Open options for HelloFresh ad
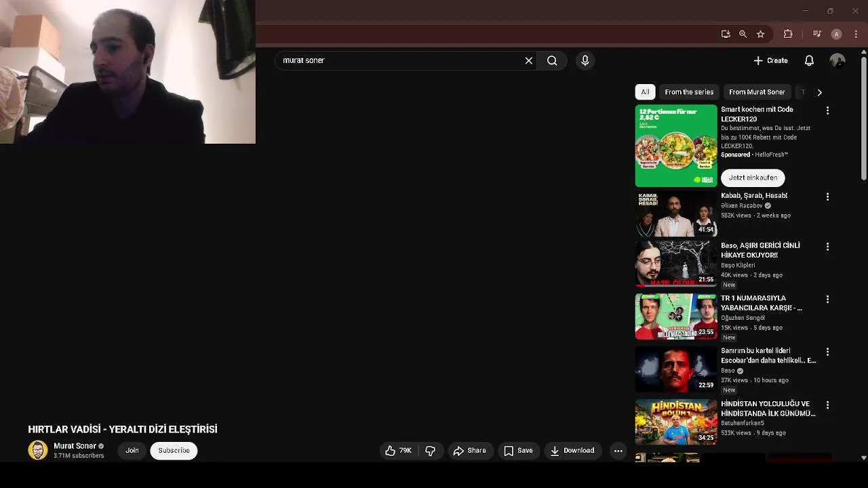The image size is (868, 488). click(827, 110)
